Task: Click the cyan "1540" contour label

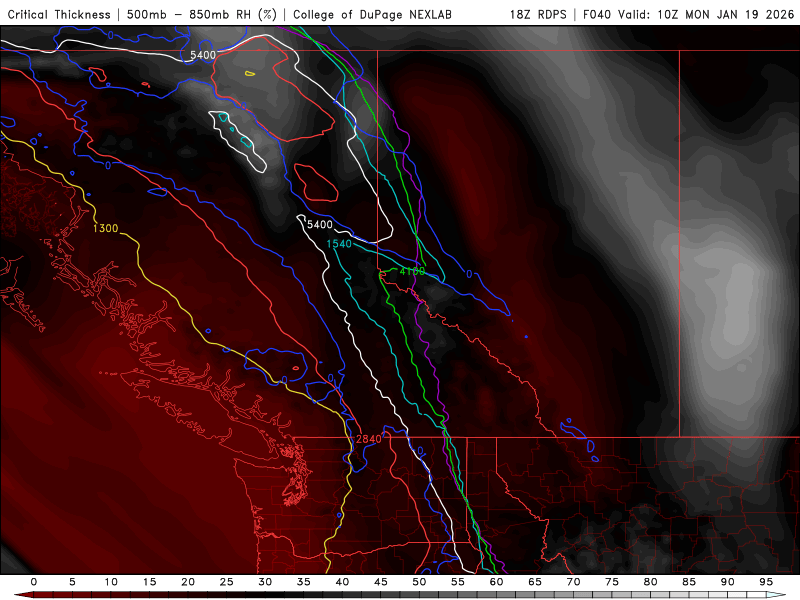Action: pos(339,244)
